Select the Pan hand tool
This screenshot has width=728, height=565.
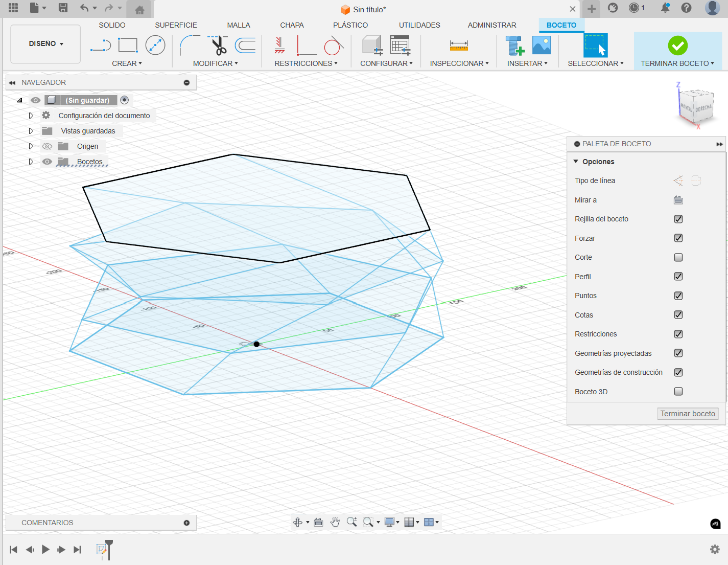pos(335,522)
